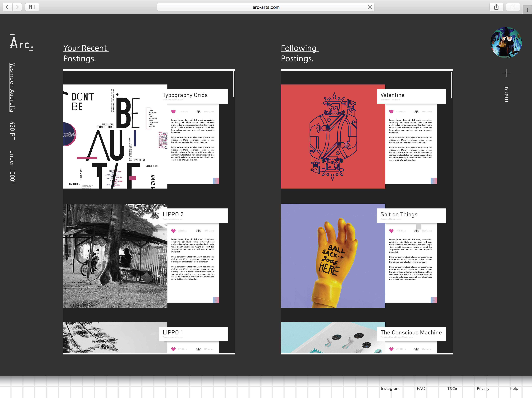Expand Typography Grids post with plus
Image resolution: width=532 pixels, height=398 pixels.
pyautogui.click(x=216, y=181)
